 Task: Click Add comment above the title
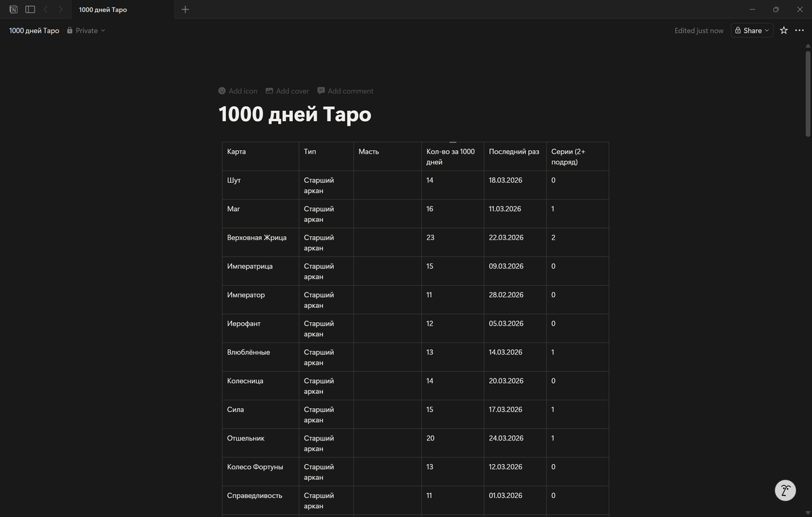coord(345,91)
